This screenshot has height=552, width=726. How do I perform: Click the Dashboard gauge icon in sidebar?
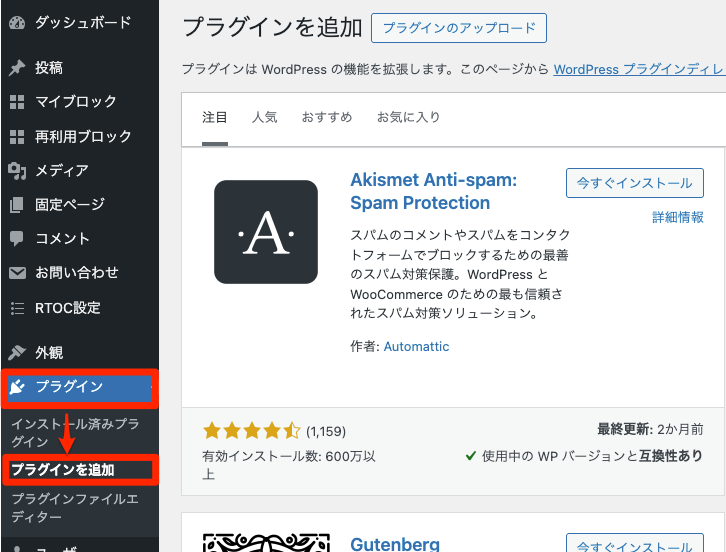[x=17, y=20]
